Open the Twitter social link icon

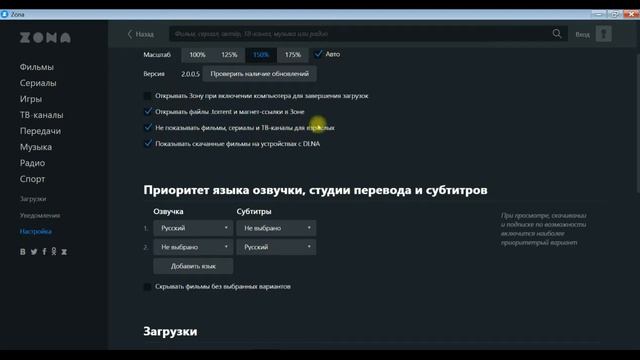click(34, 252)
